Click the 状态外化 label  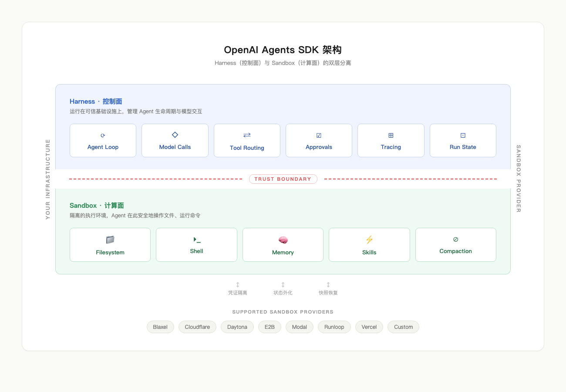[283, 293]
